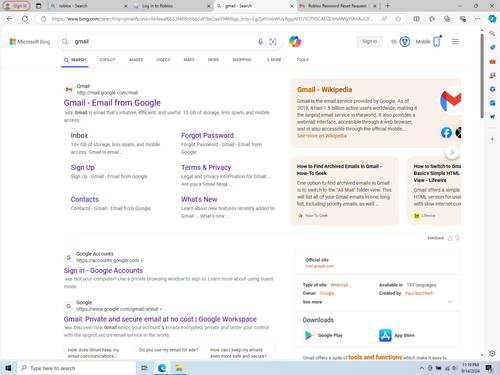This screenshot has height=375, width=500.
Task: Open the Edge Copilot sidebar icon
Action: tap(492, 19)
